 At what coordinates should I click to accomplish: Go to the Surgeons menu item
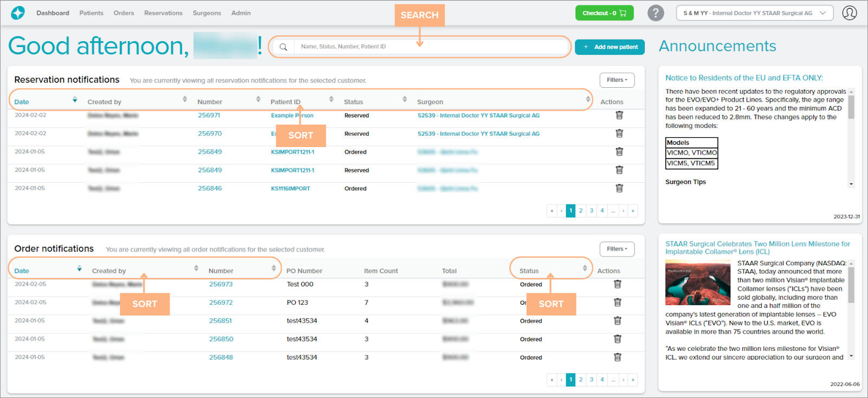(x=206, y=13)
